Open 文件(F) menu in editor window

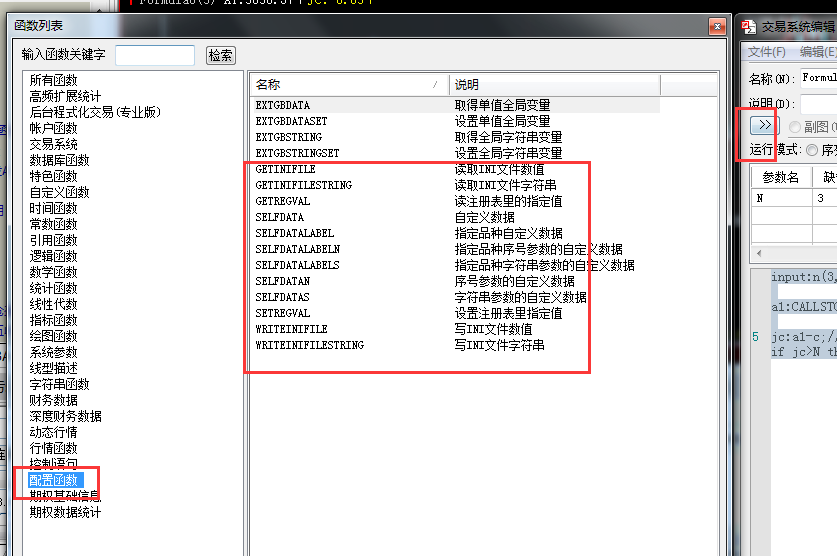pyautogui.click(x=767, y=52)
